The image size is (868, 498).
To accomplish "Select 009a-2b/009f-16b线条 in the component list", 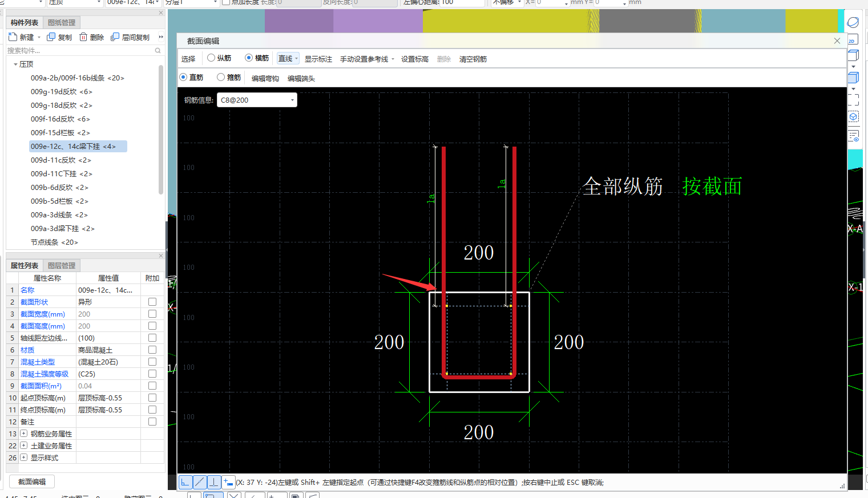I will coord(78,78).
